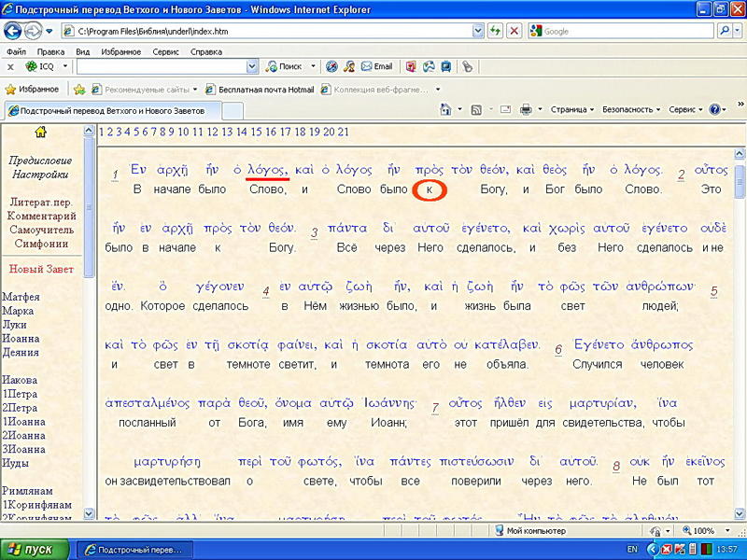747x560 pixels.
Task: Open the Справка menu
Action: click(x=206, y=52)
